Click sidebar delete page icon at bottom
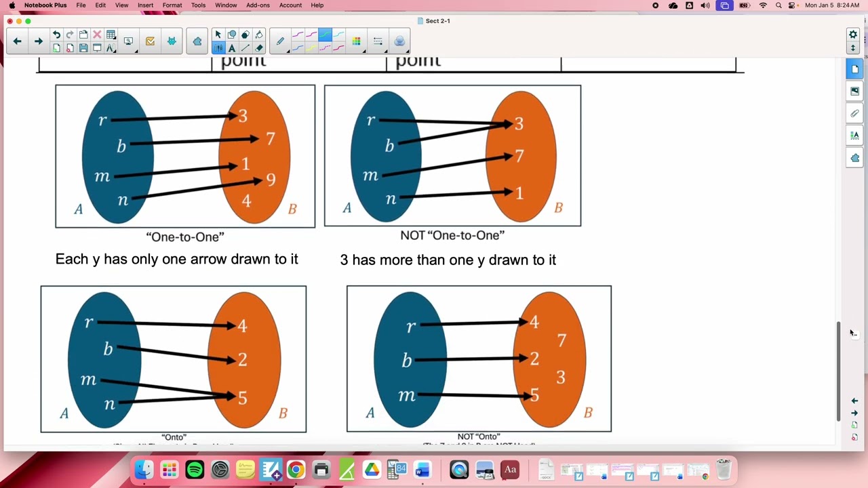868x488 pixels. 854,437
